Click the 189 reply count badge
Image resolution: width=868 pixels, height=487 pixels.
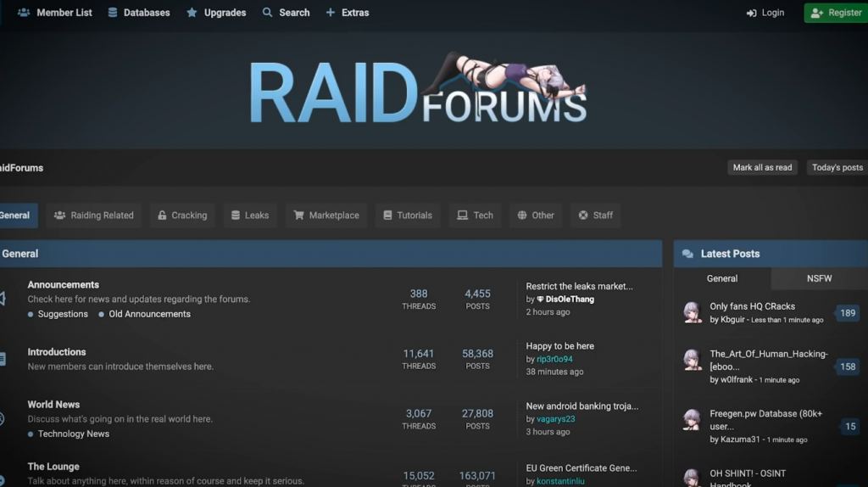[x=848, y=313]
